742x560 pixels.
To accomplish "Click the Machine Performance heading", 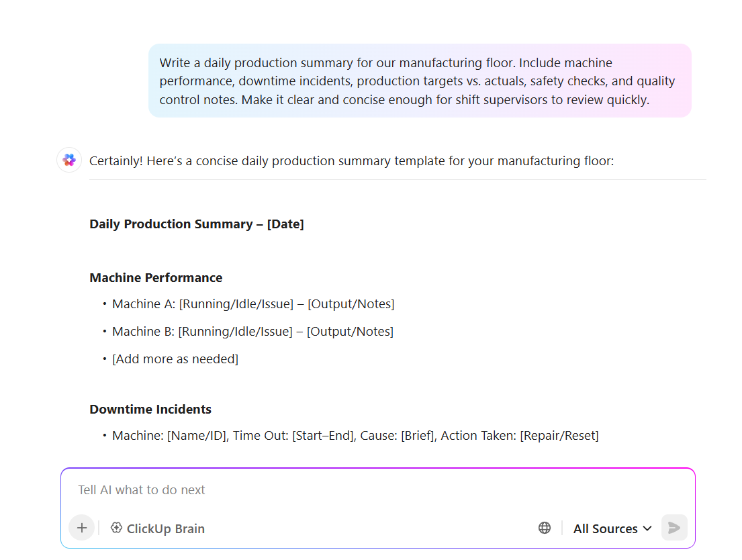I will 156,277.
